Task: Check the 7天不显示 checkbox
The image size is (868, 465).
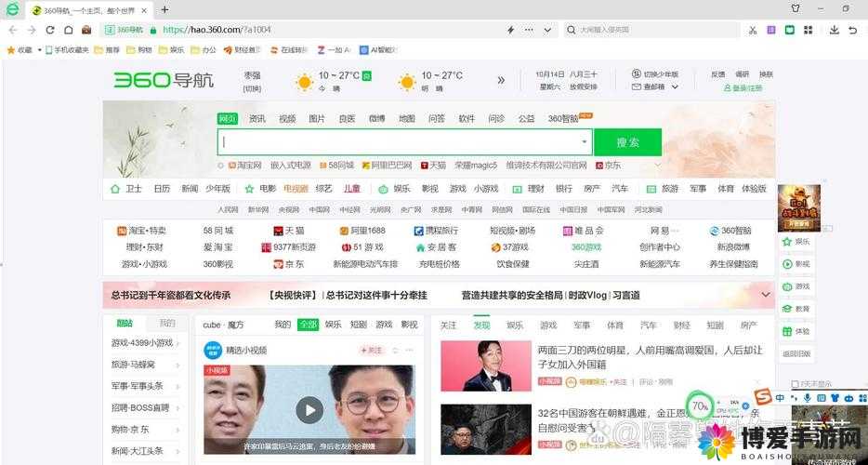Action: 795,383
